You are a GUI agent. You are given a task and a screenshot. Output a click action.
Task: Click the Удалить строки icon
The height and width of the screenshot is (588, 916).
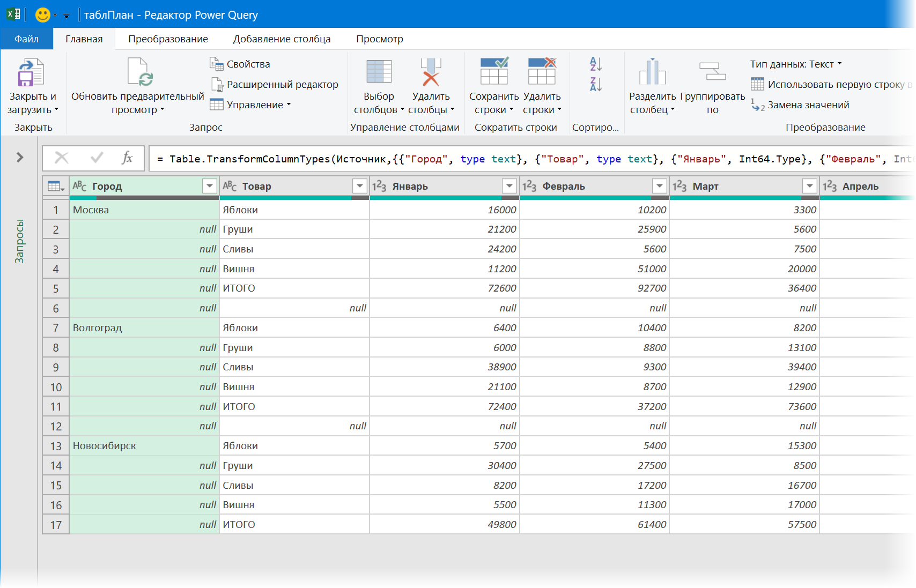point(542,71)
